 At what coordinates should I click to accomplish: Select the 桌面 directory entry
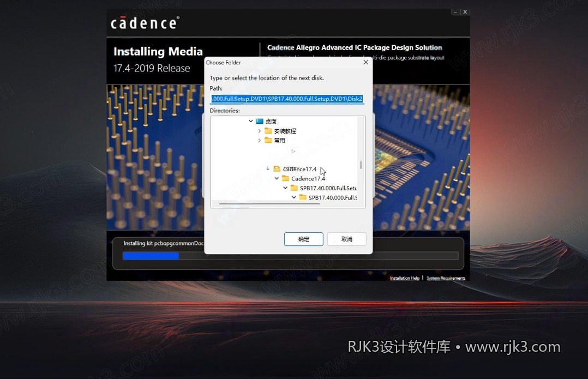(271, 121)
